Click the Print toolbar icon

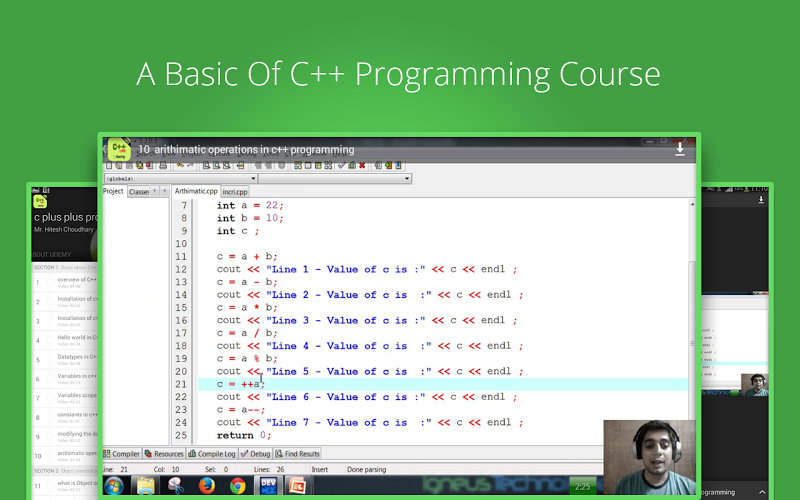click(163, 165)
